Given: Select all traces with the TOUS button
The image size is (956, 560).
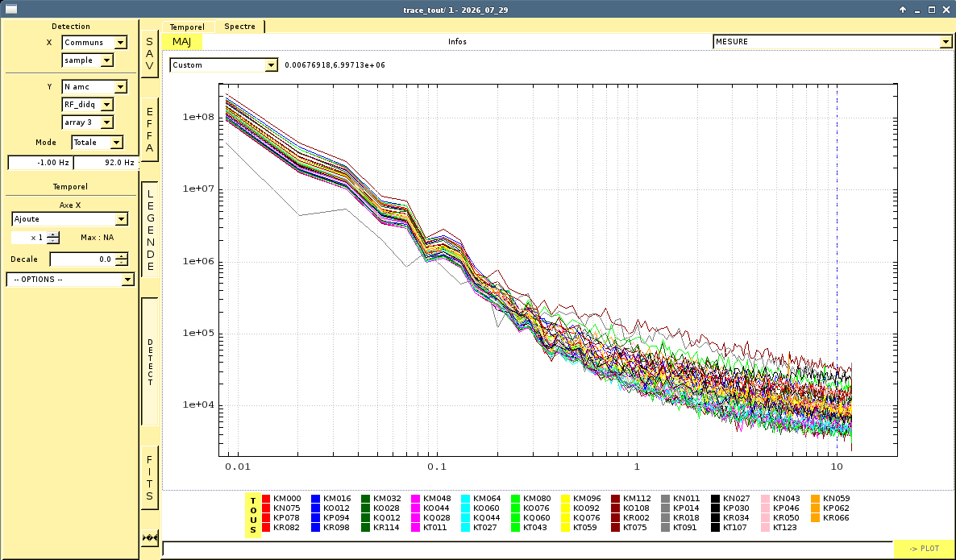Looking at the screenshot, I should point(253,516).
